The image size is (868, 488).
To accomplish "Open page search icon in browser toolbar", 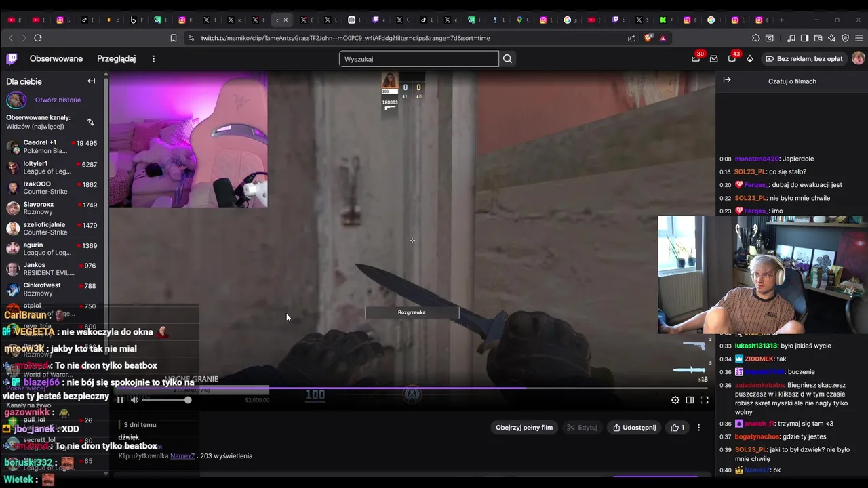I will click(770, 38).
